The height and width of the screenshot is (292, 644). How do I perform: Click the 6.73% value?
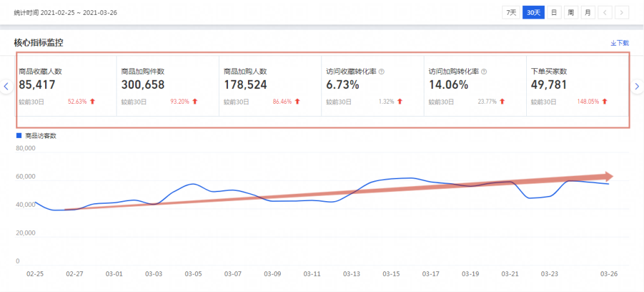[x=343, y=85]
